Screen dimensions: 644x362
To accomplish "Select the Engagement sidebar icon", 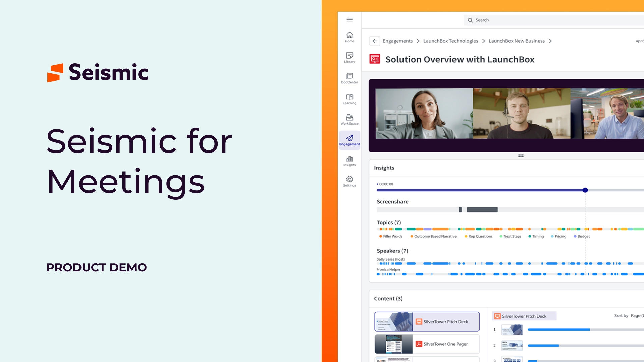I will point(350,140).
